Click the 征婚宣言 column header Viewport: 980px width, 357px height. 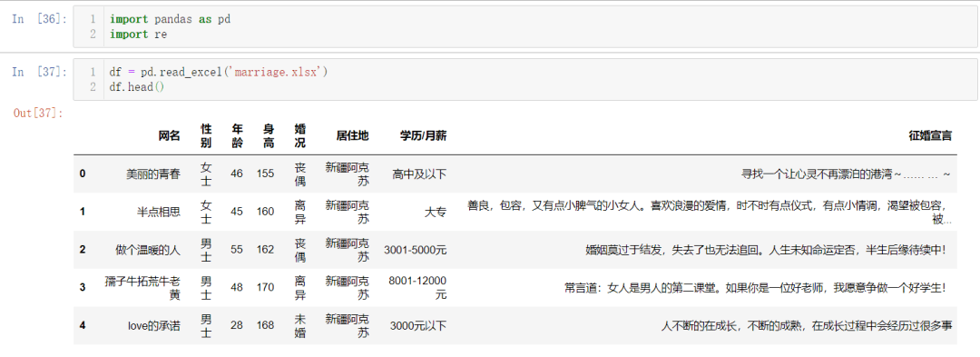point(930,135)
